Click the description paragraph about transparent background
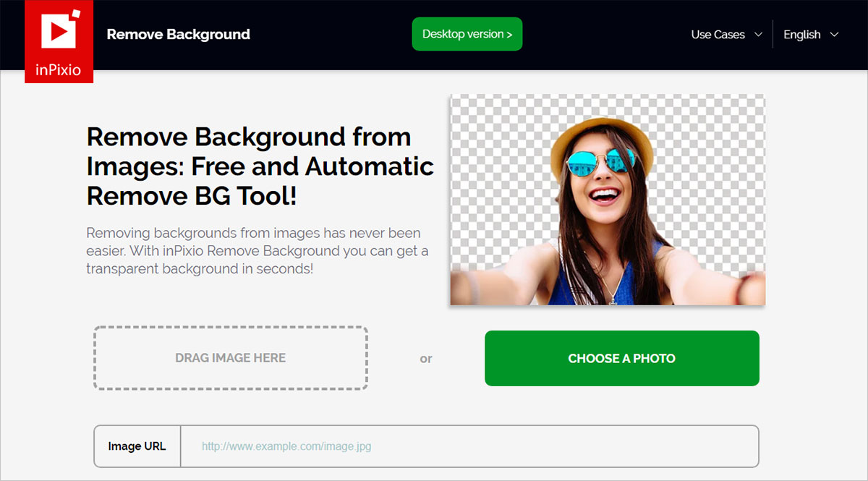The height and width of the screenshot is (481, 868). tap(258, 251)
